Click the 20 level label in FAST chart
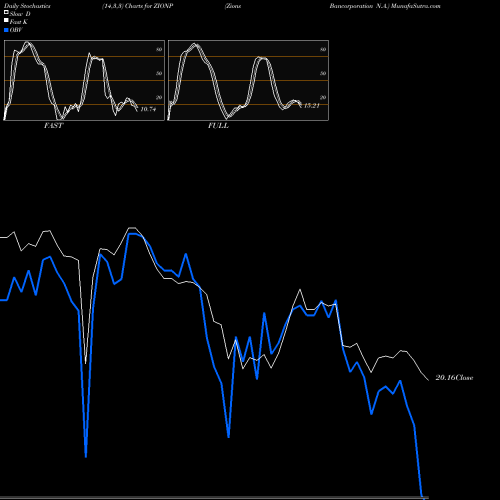Screen dimensions: 500x500 click(x=159, y=97)
